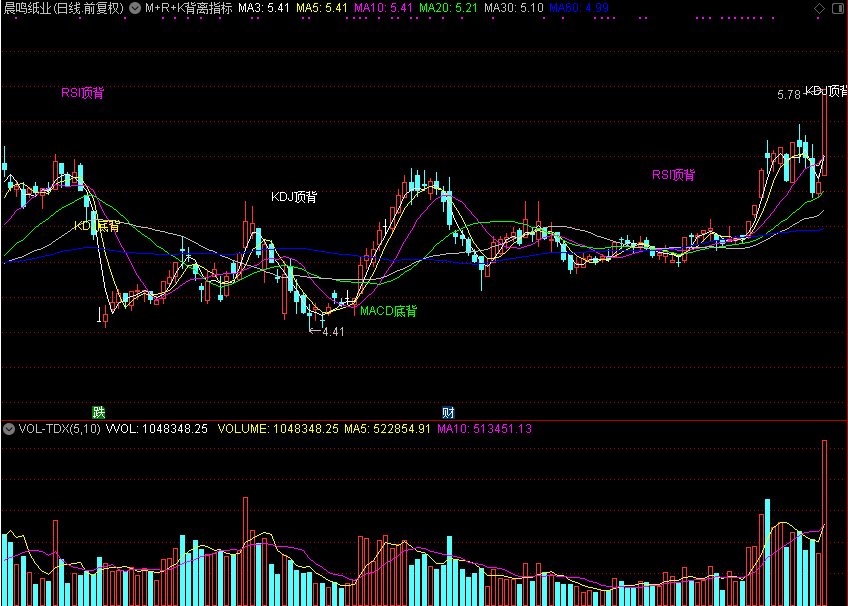Click the MA30: 5.10 label
This screenshot has width=848, height=606.
click(514, 8)
